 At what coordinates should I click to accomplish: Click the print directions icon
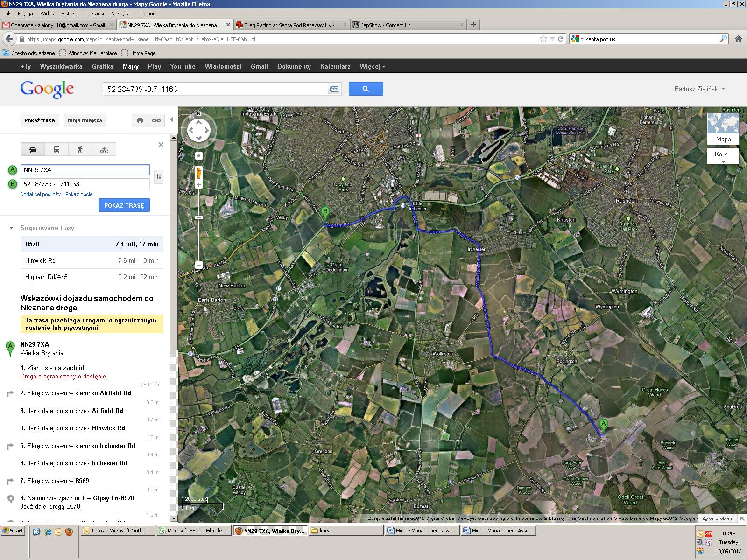(x=140, y=120)
